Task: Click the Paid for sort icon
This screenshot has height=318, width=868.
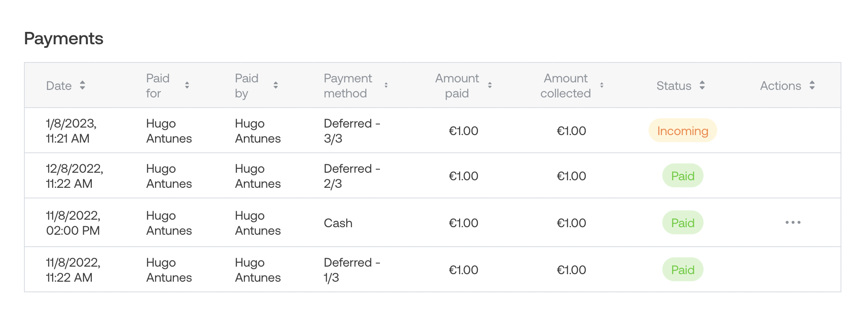Action: [187, 85]
